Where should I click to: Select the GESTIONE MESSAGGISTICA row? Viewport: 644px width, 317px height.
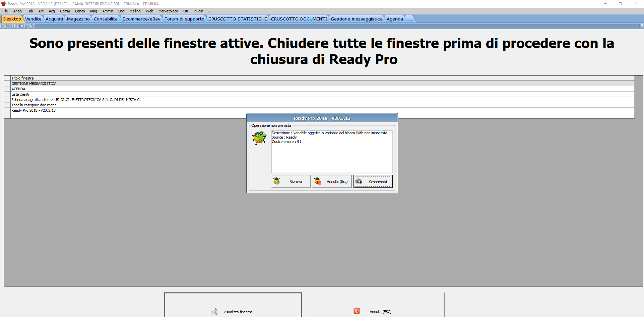(322, 84)
